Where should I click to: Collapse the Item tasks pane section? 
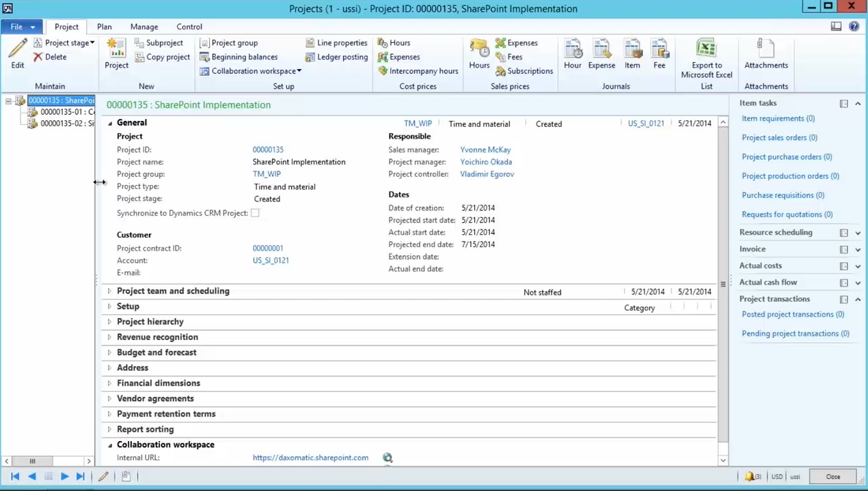coord(858,103)
